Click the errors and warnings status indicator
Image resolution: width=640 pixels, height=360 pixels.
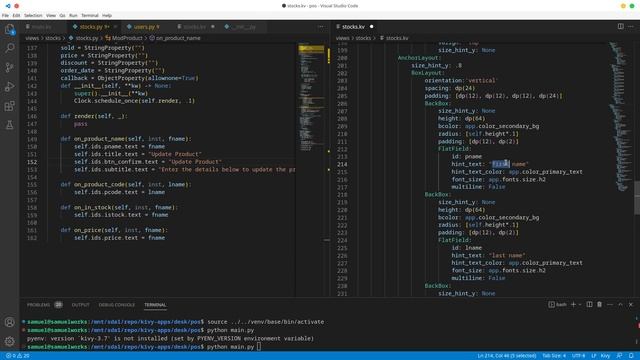click(x=18, y=356)
